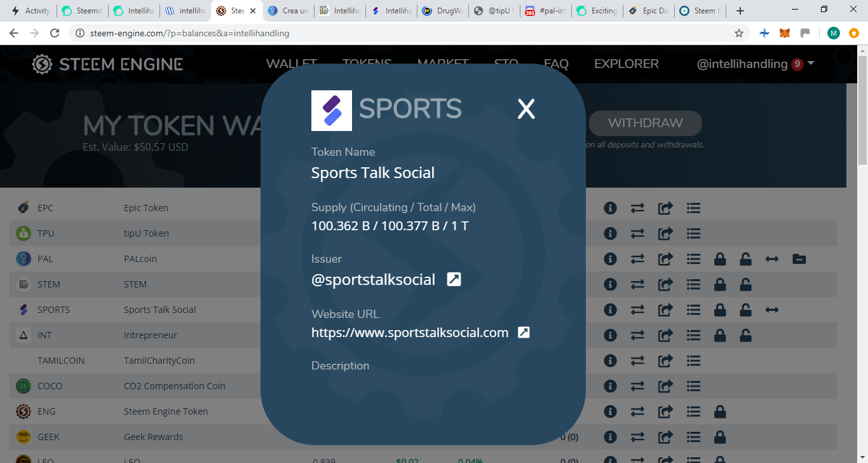This screenshot has height=463, width=868.
Task: Follow the @sportstalksocial issuer link
Action: pos(373,279)
